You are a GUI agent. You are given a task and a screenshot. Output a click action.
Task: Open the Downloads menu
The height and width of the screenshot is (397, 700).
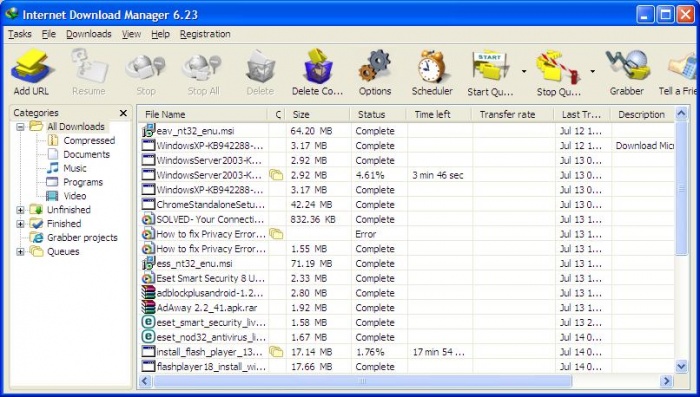point(89,34)
